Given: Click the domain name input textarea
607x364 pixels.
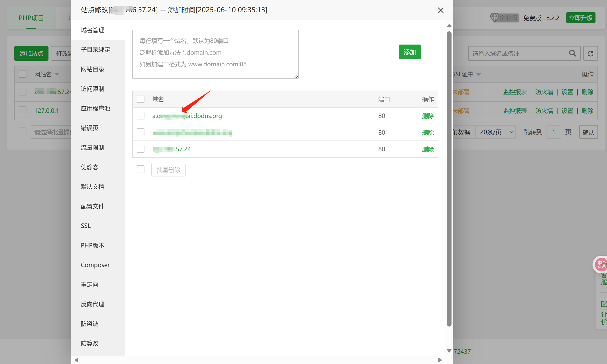Looking at the screenshot, I should tap(215, 54).
